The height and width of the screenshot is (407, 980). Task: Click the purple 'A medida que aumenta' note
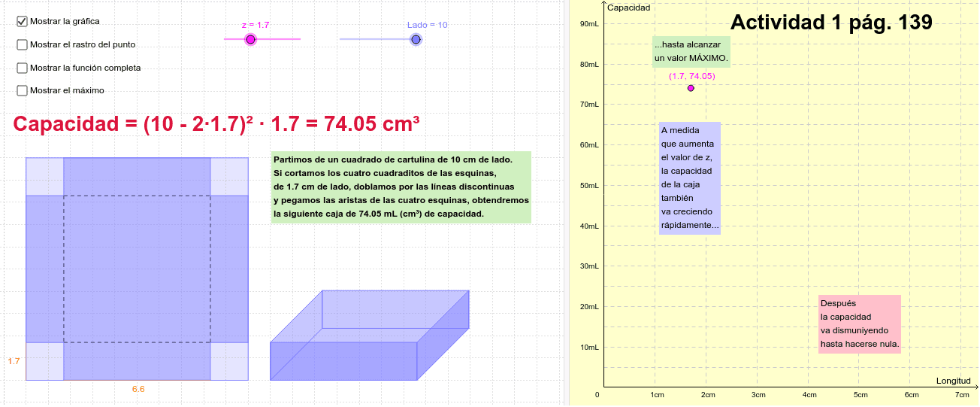tap(690, 178)
